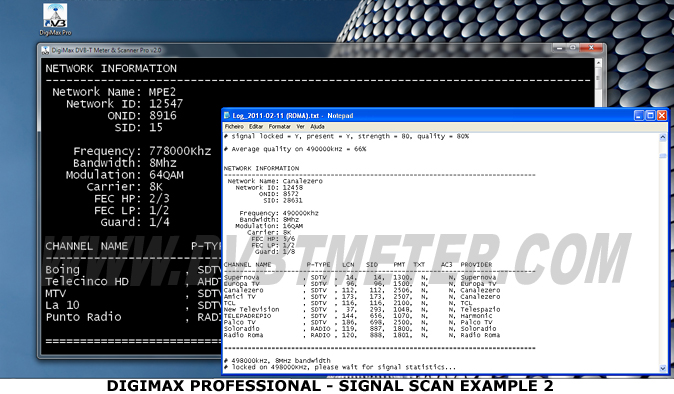
Task: Click the NETWORK INFORMATION heading in DigiMax
Action: pyautogui.click(x=111, y=69)
